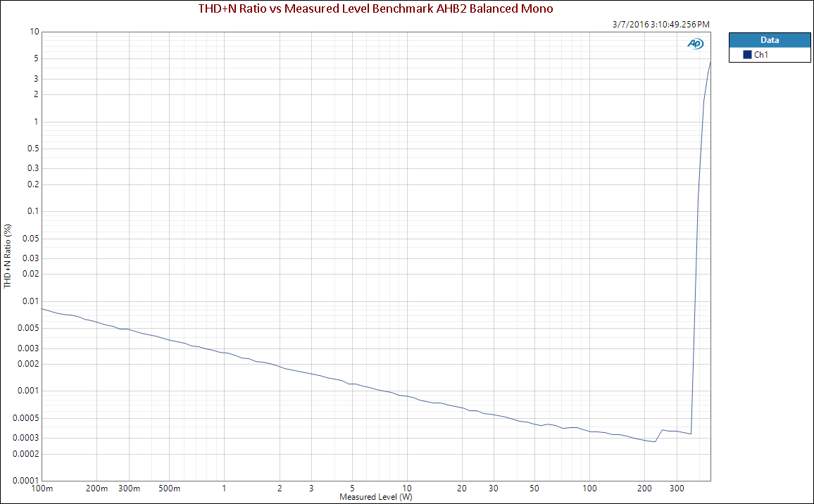This screenshot has width=814, height=504.
Task: Click the AP logo in the graph corner
Action: point(695,44)
